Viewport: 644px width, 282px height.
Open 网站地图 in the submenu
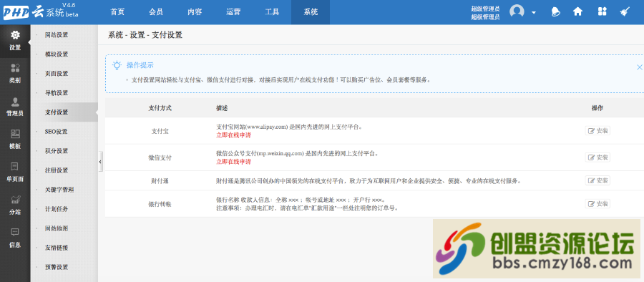tap(57, 228)
